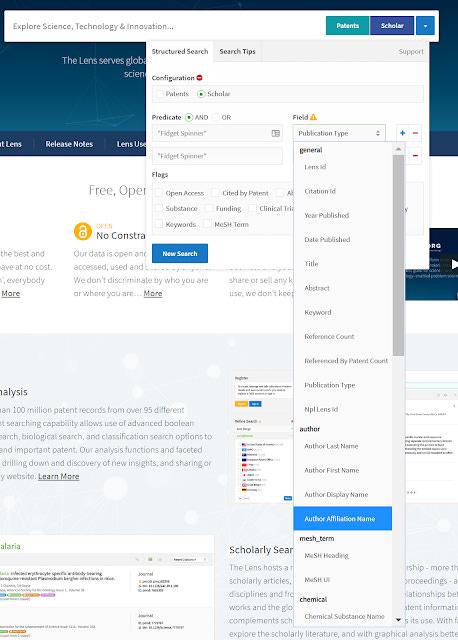Image resolution: width=458 pixels, height=640 pixels.
Task: Check the MeSH Term flag
Action: [x=207, y=224]
